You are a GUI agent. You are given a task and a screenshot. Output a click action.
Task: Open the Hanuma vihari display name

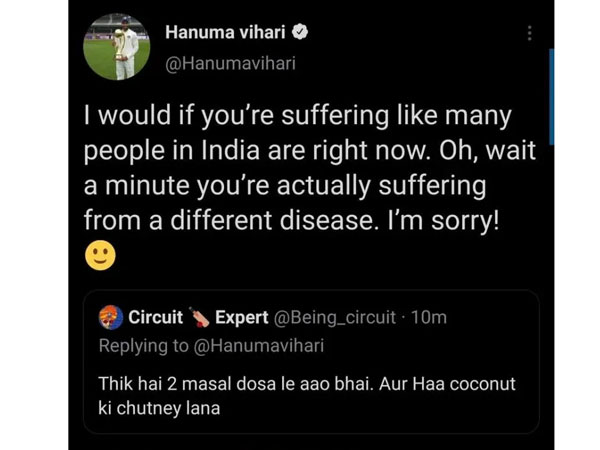click(x=228, y=33)
